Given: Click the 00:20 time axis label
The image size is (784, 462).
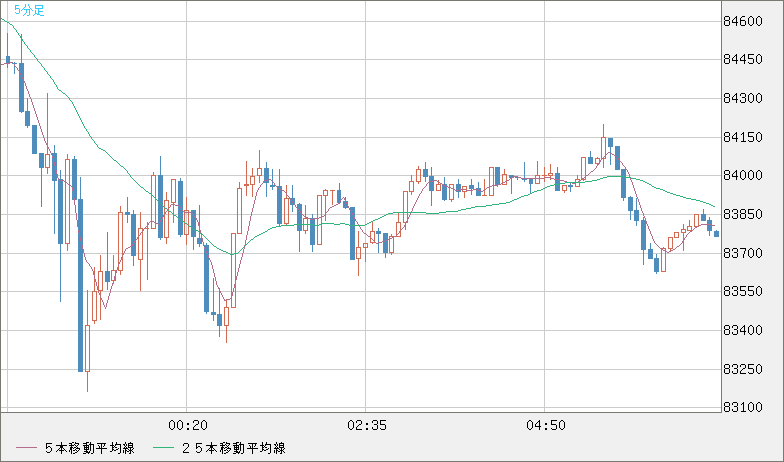Looking at the screenshot, I should click(188, 426).
